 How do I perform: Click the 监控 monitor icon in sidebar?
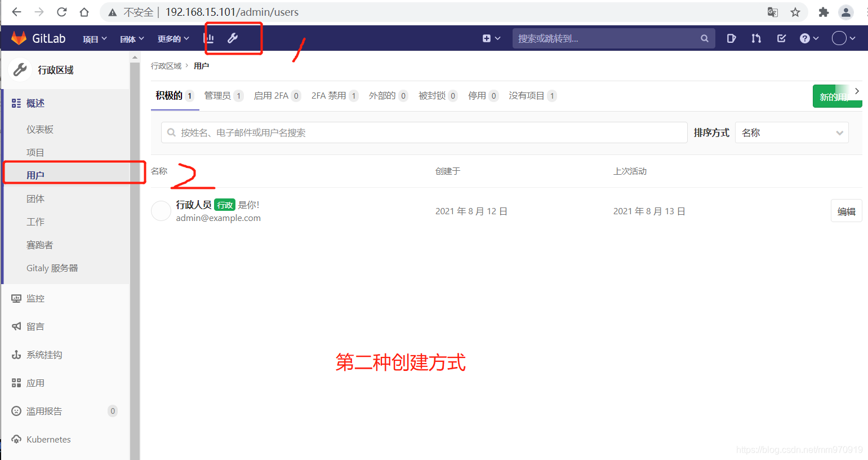pos(16,298)
